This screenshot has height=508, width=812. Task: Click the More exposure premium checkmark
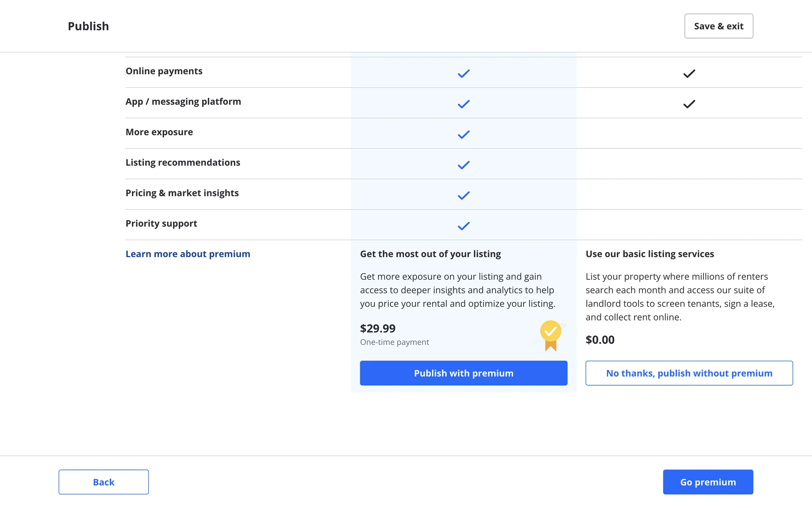tap(464, 135)
